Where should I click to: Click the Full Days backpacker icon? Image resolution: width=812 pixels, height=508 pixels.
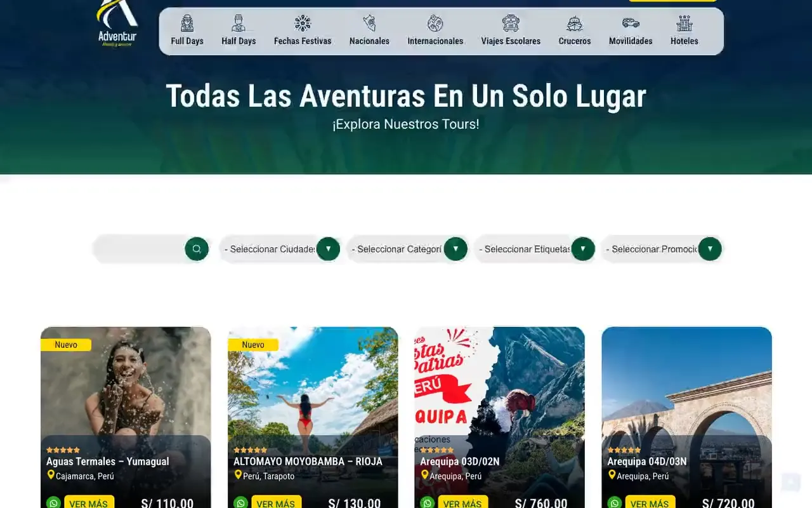(x=187, y=23)
